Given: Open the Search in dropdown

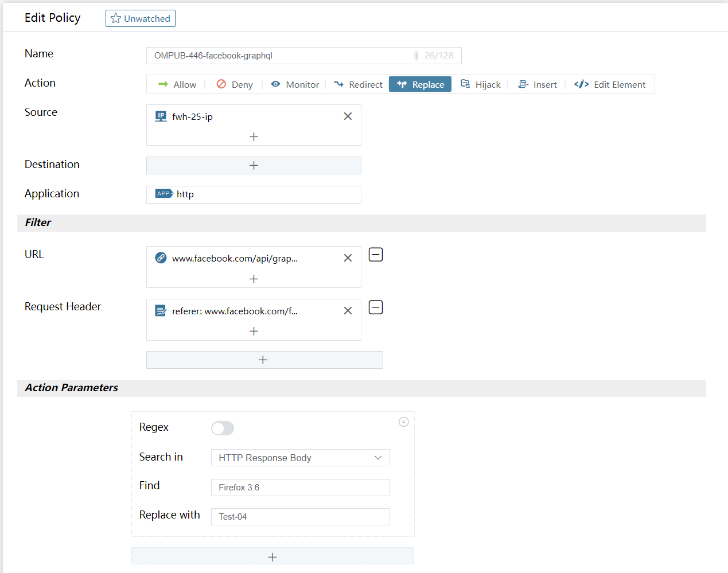Looking at the screenshot, I should (x=300, y=458).
